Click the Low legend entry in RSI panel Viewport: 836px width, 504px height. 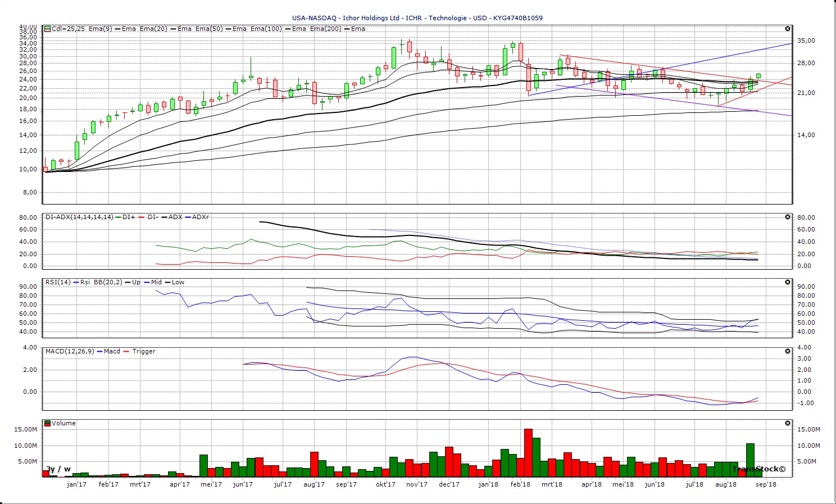click(x=174, y=282)
